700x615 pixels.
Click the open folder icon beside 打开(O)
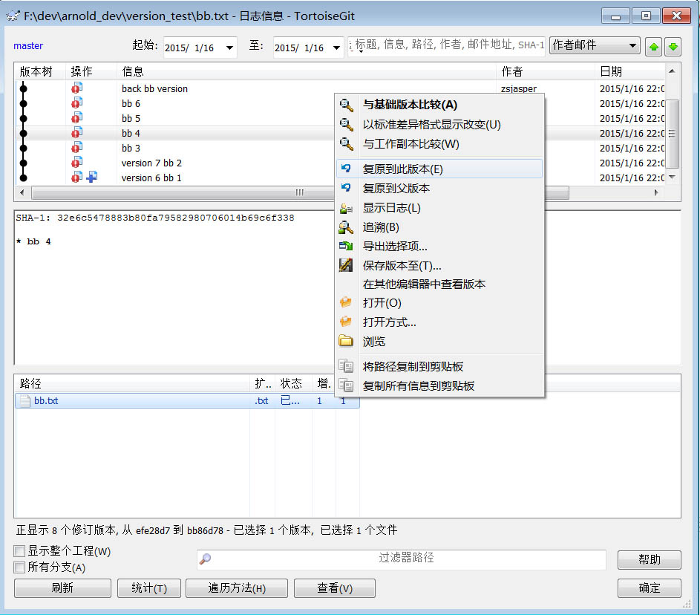tap(346, 302)
